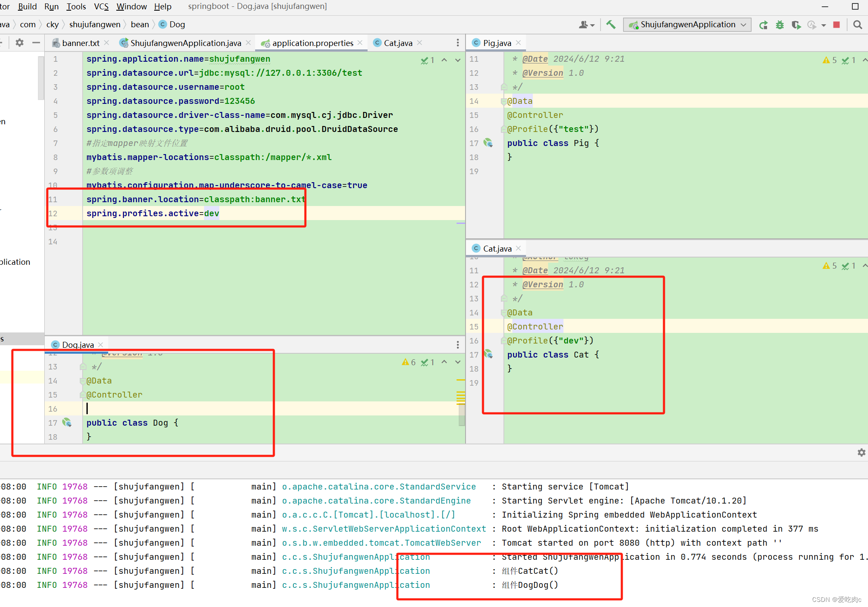Fold the Pig.java comment block end marker
The height and width of the screenshot is (607, 868).
pos(504,87)
